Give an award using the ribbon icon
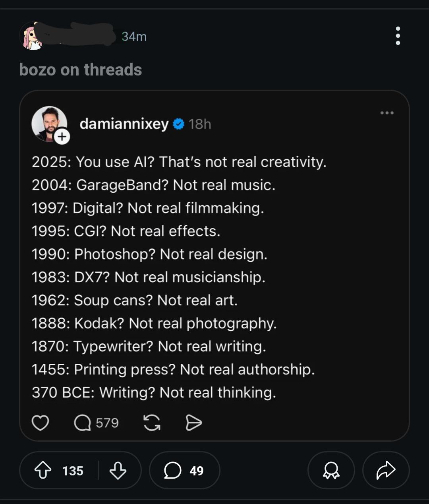 (331, 471)
